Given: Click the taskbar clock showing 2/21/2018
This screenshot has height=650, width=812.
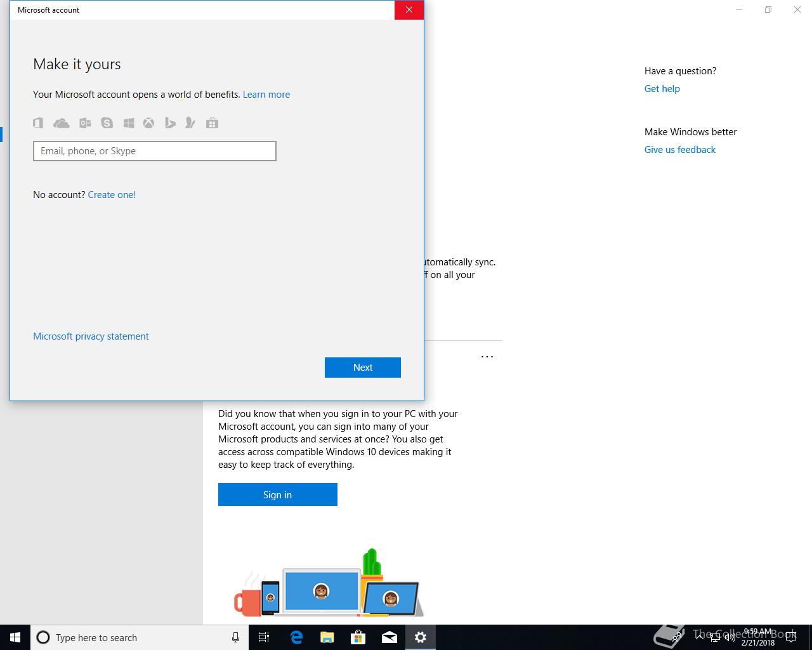Looking at the screenshot, I should tap(757, 637).
